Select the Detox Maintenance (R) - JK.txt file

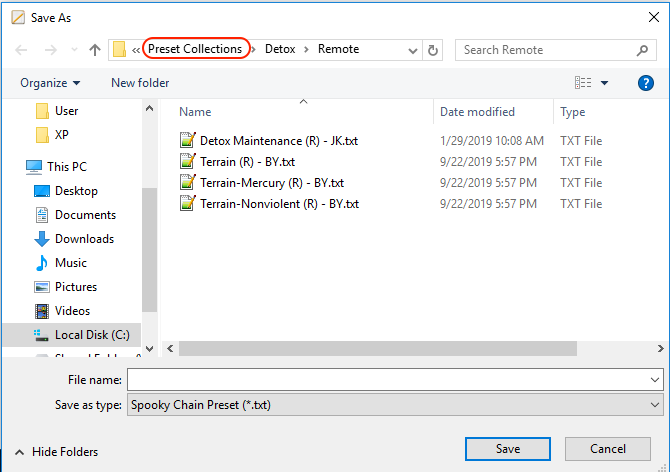278,141
